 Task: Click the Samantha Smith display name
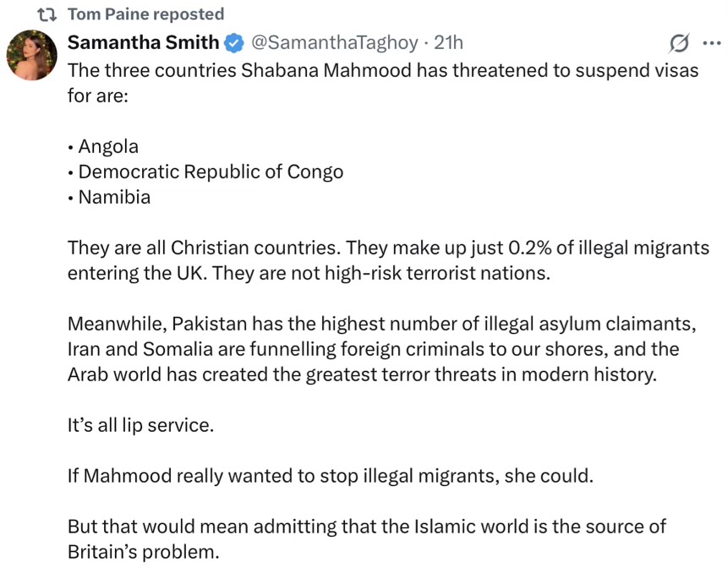click(x=143, y=42)
